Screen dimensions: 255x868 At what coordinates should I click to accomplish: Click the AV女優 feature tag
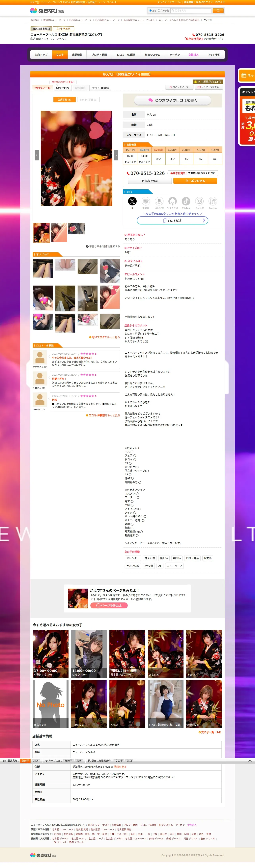[x=149, y=566]
